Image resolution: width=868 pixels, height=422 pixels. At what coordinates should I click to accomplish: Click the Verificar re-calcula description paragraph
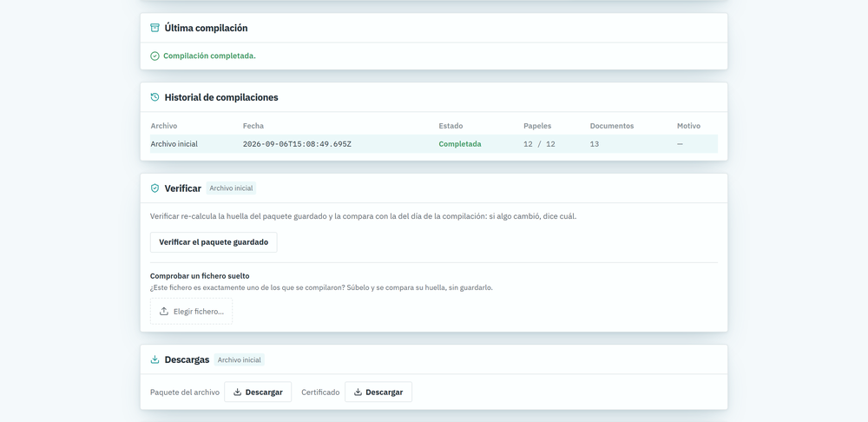click(363, 216)
